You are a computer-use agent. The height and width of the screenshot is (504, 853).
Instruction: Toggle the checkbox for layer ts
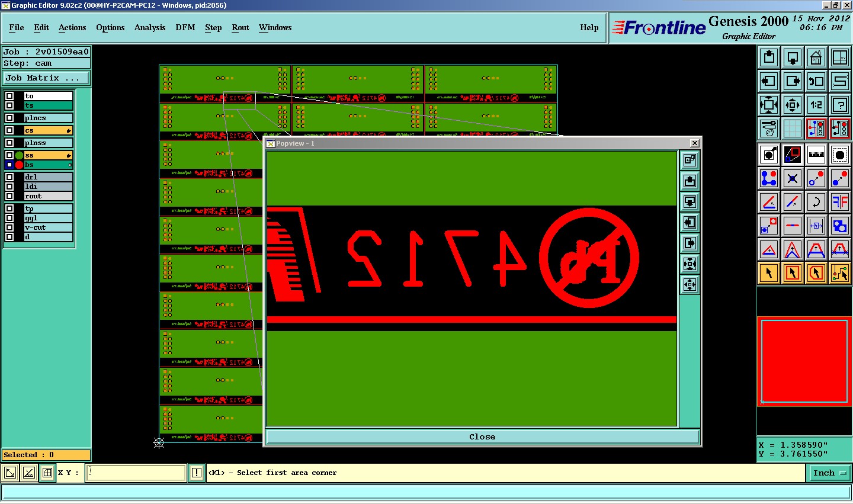pyautogui.click(x=9, y=105)
